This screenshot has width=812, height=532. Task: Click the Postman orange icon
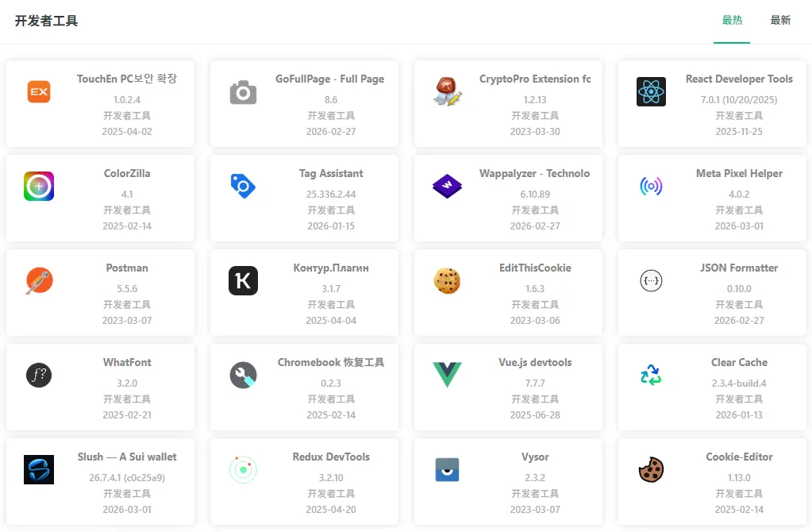coord(39,281)
